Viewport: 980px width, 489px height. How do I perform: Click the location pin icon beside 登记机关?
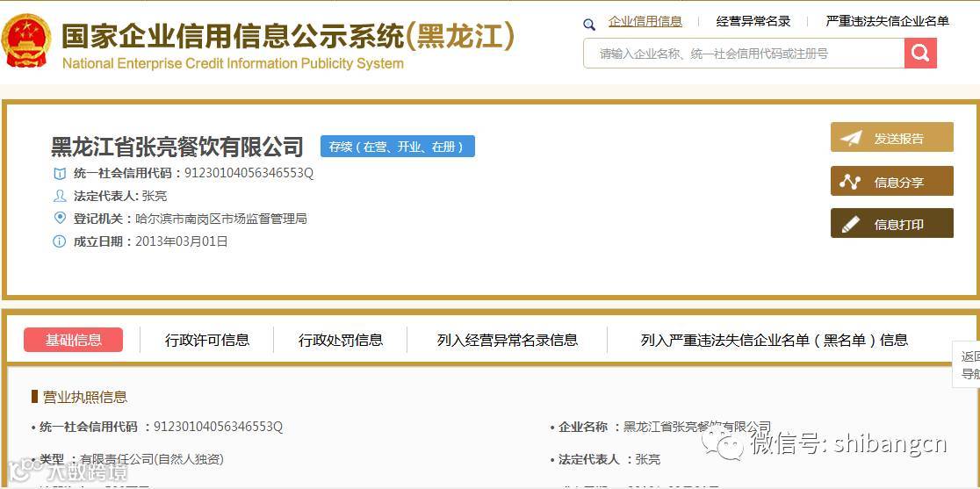click(60, 218)
